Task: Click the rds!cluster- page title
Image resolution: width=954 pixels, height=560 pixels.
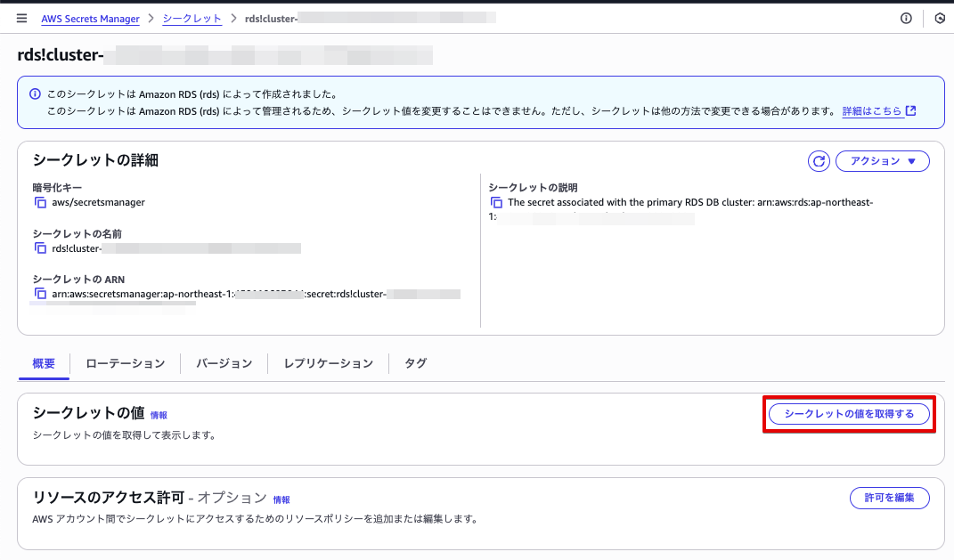Action: tap(224, 54)
